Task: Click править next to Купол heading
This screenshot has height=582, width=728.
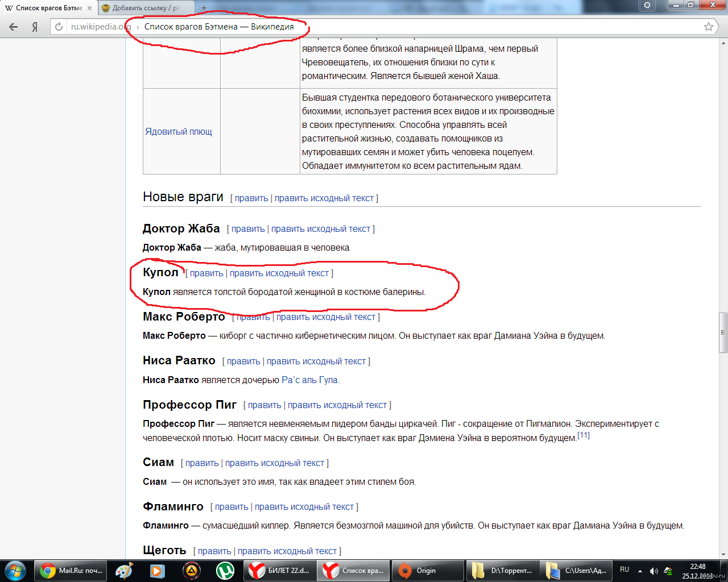Action: click(206, 273)
